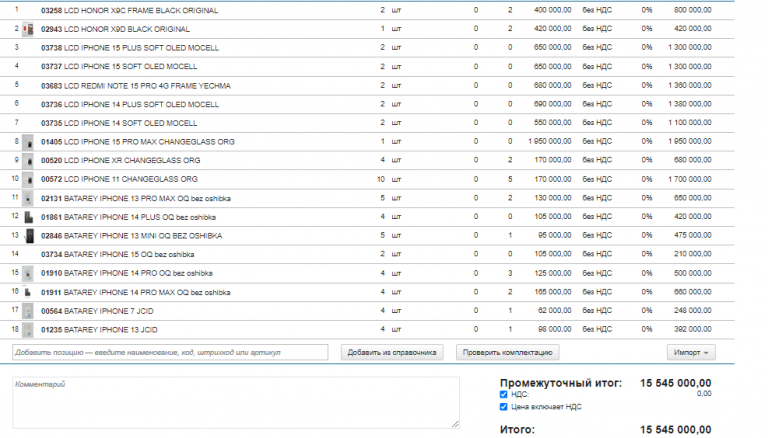Click item name 01911 BATAREY IPHONE 14 PRO MAX
The image size is (768, 438).
[136, 292]
